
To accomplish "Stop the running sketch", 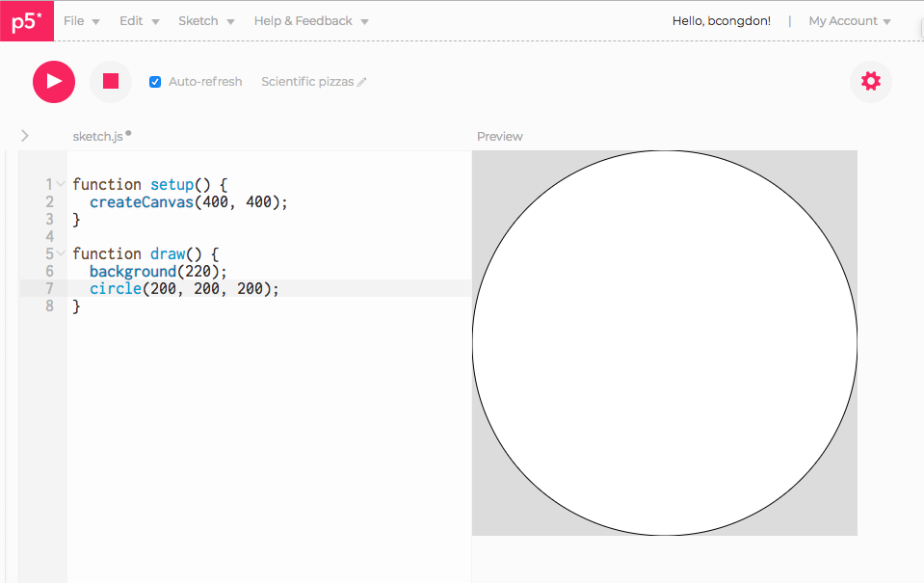I will [110, 81].
